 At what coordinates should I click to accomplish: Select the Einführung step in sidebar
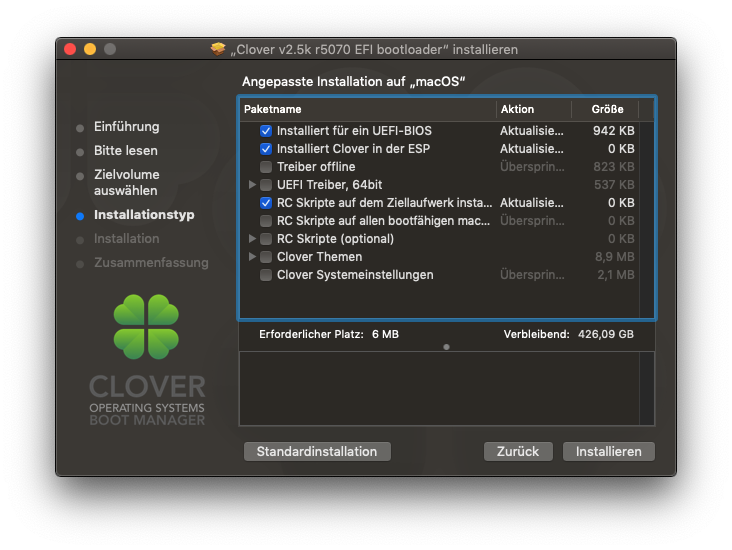[127, 127]
